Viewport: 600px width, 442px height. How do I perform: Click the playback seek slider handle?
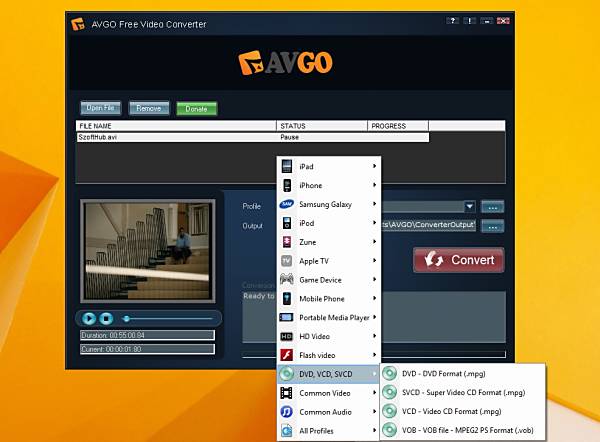(x=126, y=318)
